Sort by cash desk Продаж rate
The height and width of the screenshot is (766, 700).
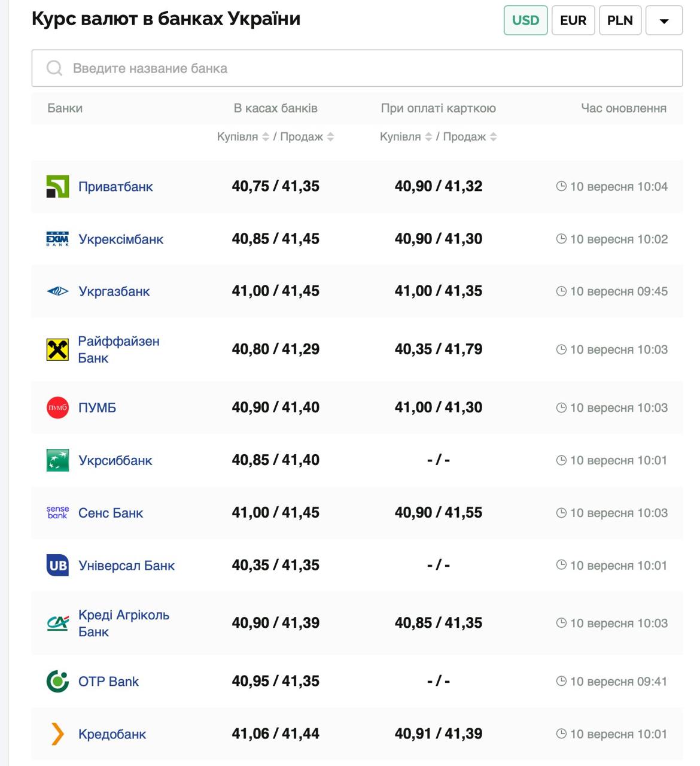(330, 137)
